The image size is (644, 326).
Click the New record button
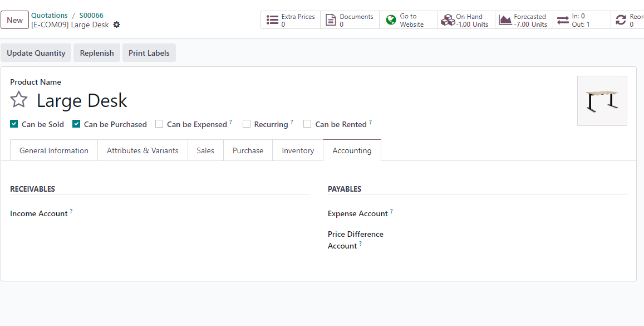point(15,20)
